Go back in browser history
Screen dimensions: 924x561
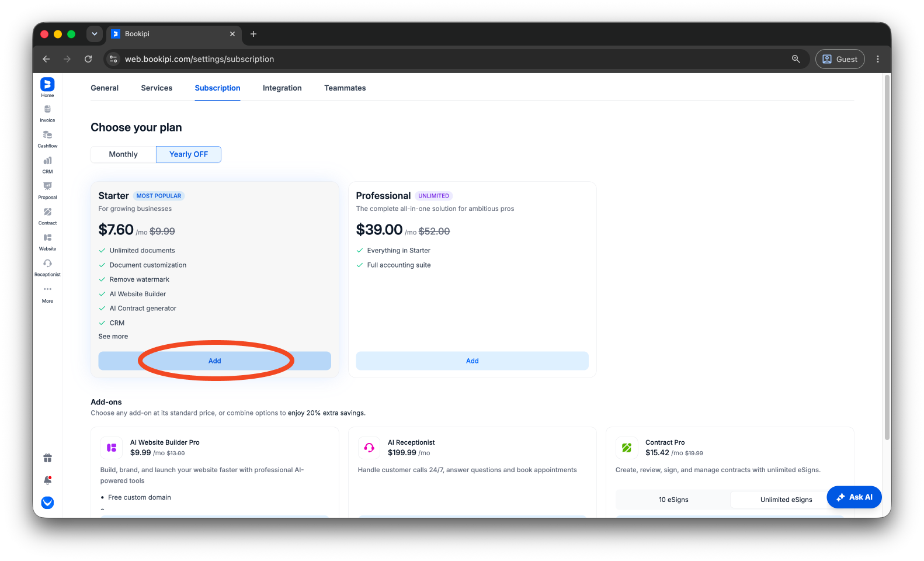[46, 59]
